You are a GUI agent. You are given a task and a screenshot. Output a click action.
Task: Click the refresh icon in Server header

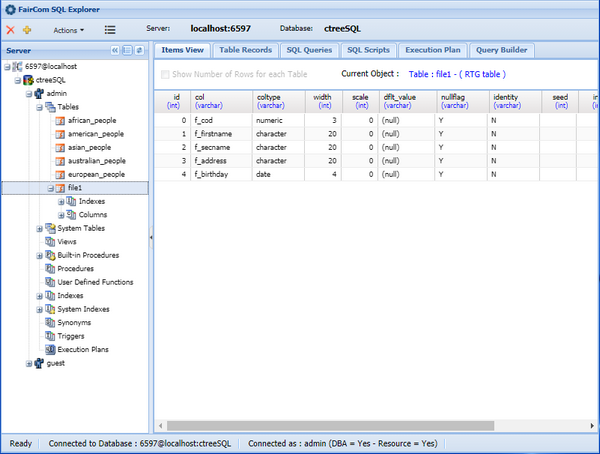pos(140,50)
